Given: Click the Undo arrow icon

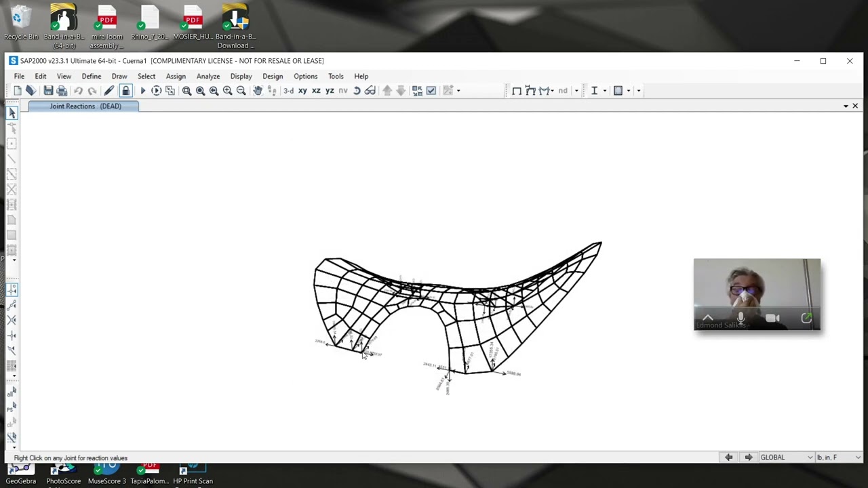Looking at the screenshot, I should [x=78, y=90].
